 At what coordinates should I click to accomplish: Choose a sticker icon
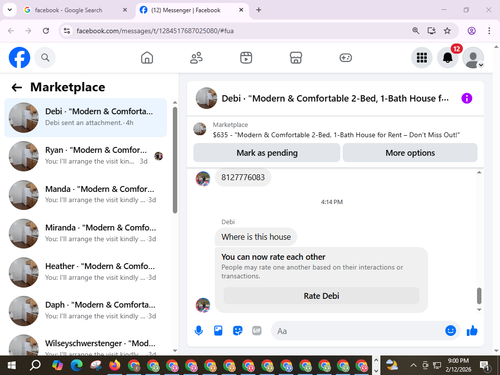tap(237, 331)
